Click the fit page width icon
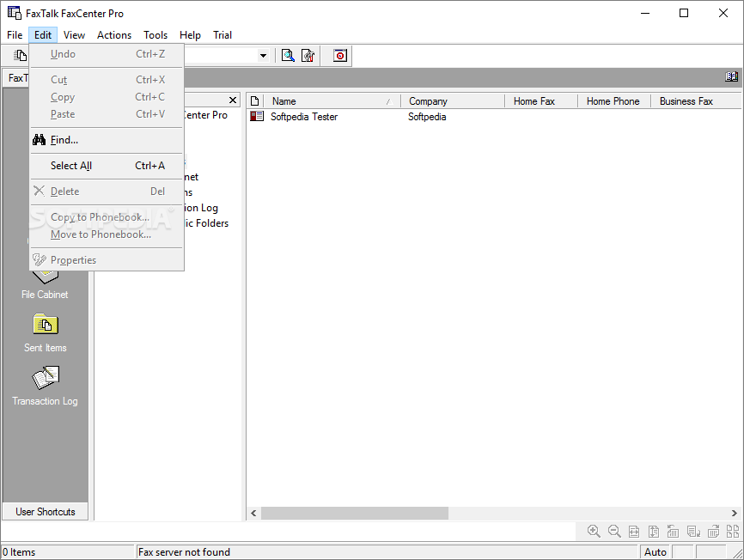 (x=634, y=532)
